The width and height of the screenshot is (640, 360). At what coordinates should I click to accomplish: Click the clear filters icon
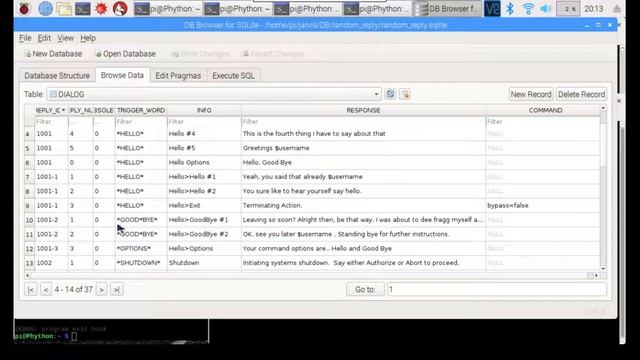tap(405, 94)
